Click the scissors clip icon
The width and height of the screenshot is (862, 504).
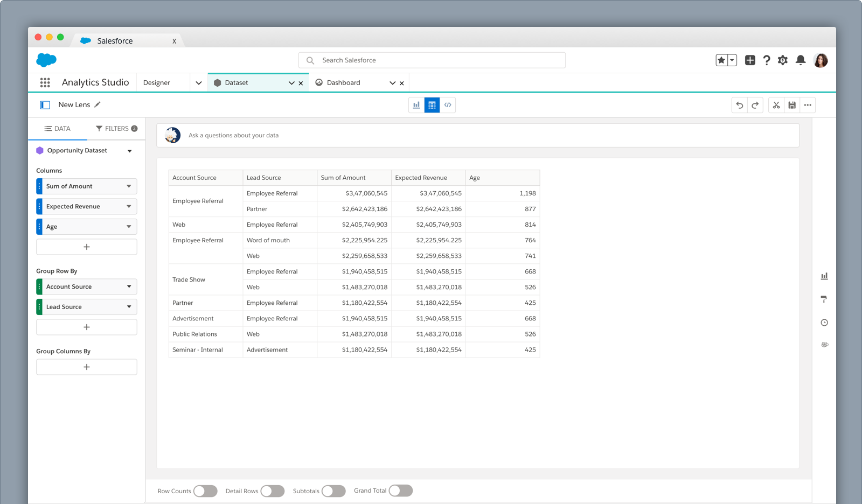pyautogui.click(x=776, y=105)
